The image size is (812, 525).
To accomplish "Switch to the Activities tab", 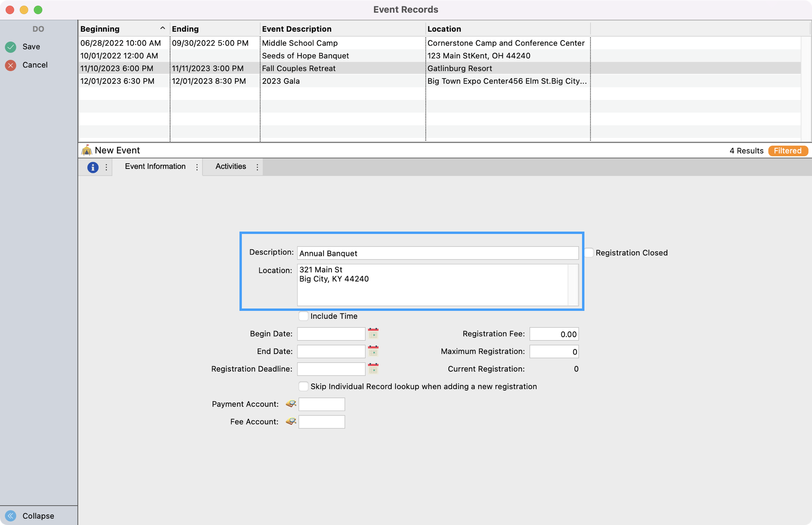I will [x=230, y=167].
